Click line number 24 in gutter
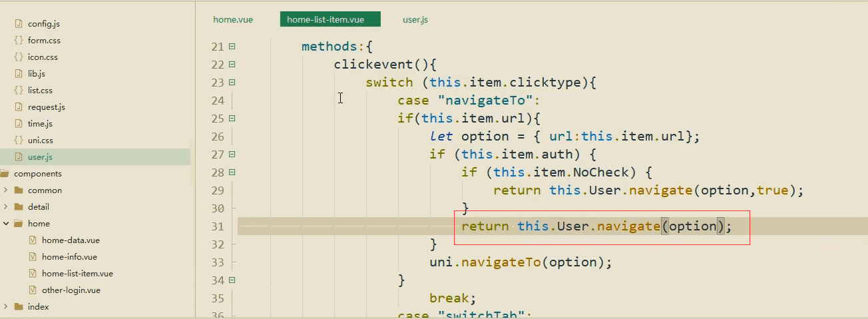Image resolution: width=868 pixels, height=319 pixels. tap(218, 101)
